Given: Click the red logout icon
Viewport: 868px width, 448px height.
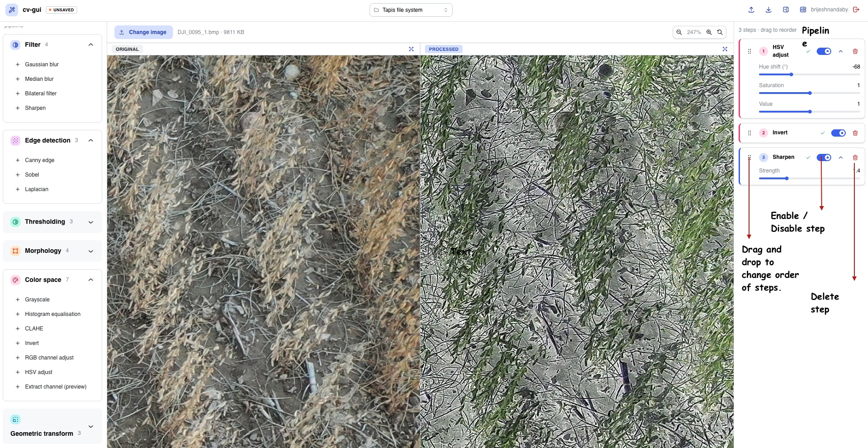Looking at the screenshot, I should tap(856, 10).
